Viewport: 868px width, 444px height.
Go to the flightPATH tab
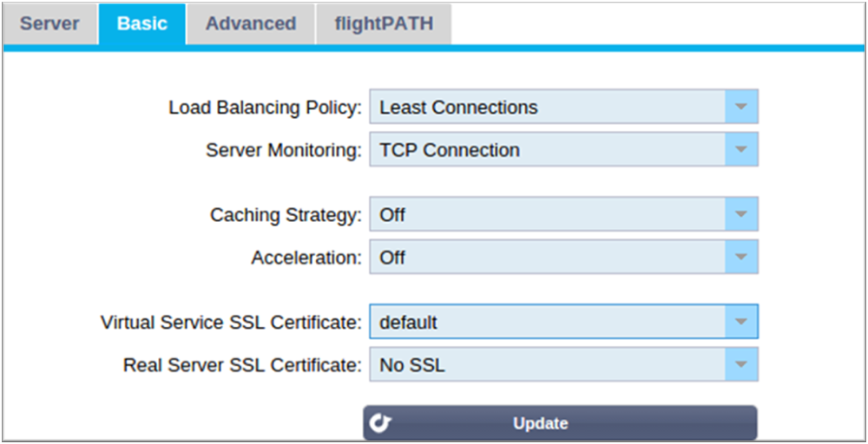(x=382, y=23)
